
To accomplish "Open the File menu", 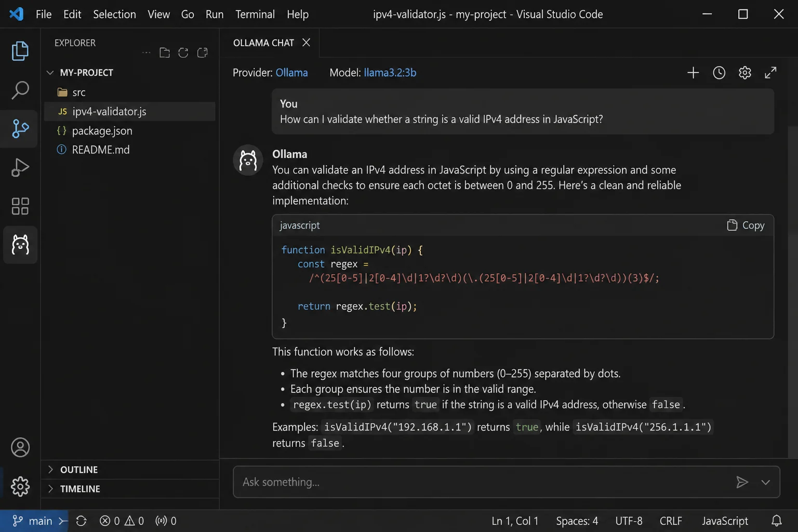I will 44,14.
